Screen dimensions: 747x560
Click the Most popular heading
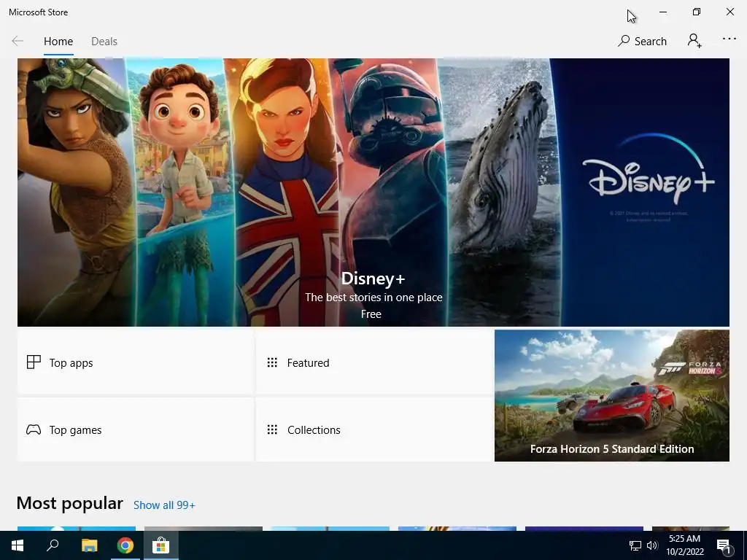coord(69,503)
